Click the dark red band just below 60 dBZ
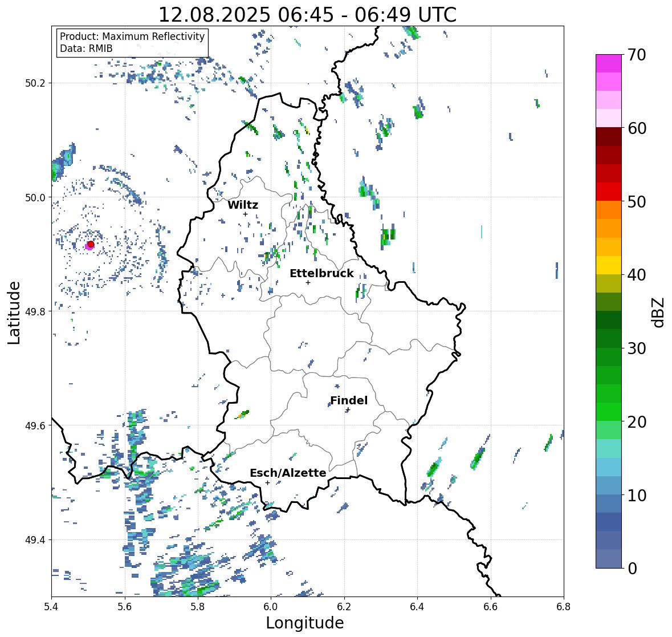The width and height of the screenshot is (672, 637). click(x=609, y=137)
